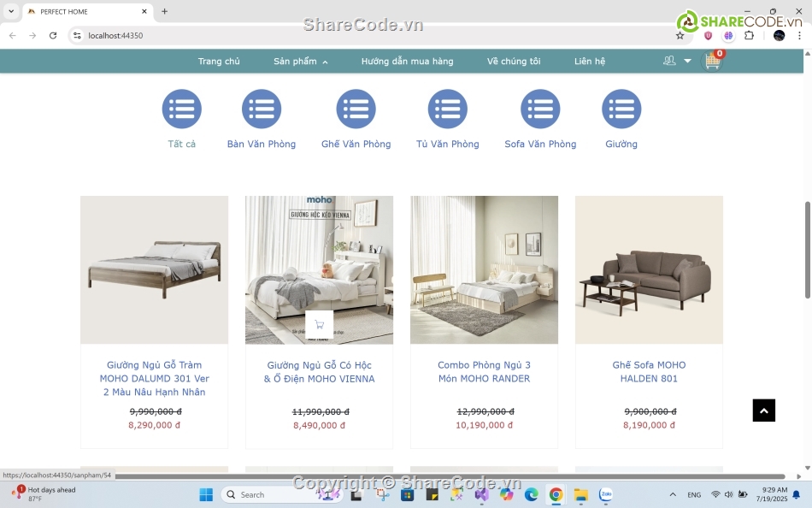Open Microsoft Edge from the taskbar
812x508 pixels.
531,494
